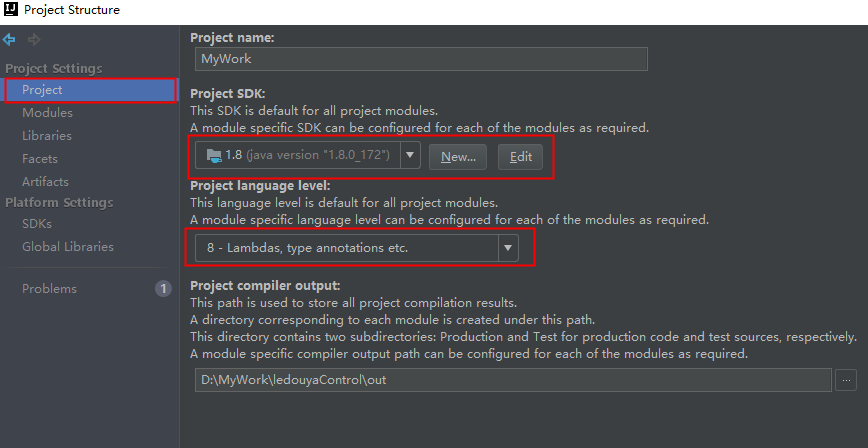
Task: Click the Problems count badge
Action: (163, 289)
